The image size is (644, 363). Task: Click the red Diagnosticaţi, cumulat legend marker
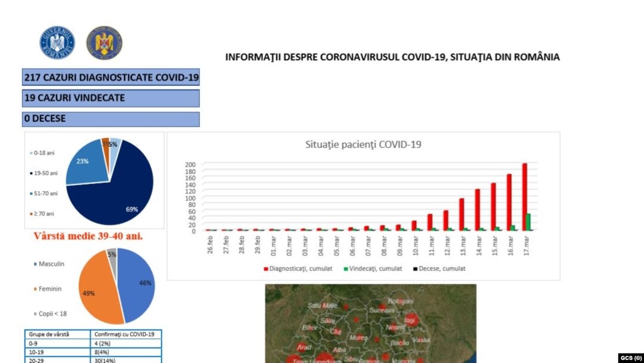[265, 269]
